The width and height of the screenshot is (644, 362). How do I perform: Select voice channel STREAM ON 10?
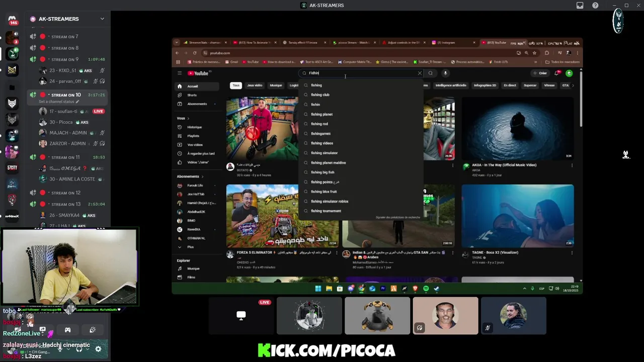tap(67, 95)
